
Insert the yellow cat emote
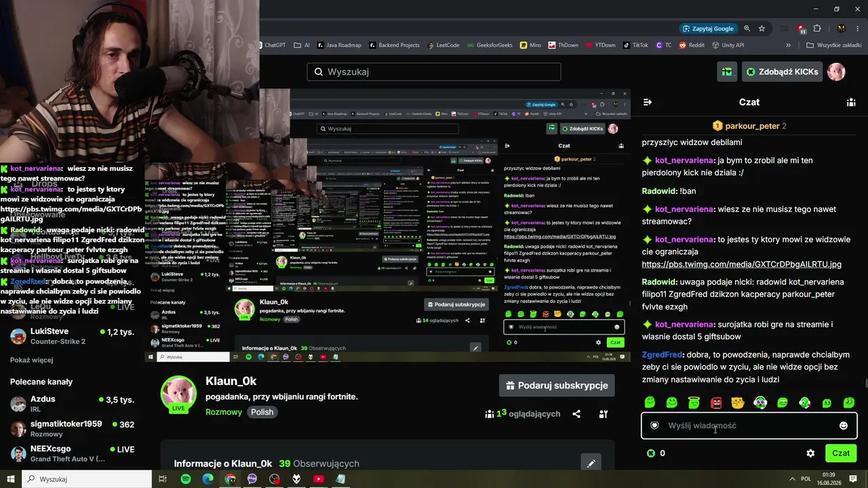click(738, 403)
